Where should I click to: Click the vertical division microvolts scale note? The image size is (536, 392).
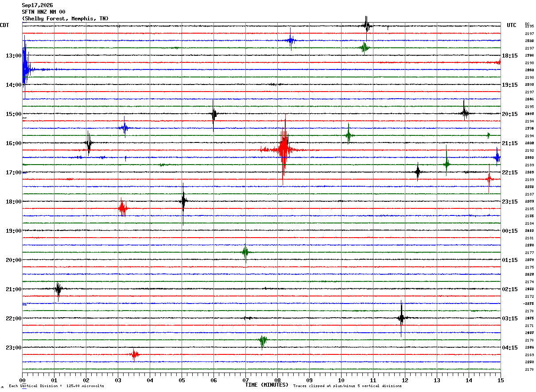coord(56,386)
